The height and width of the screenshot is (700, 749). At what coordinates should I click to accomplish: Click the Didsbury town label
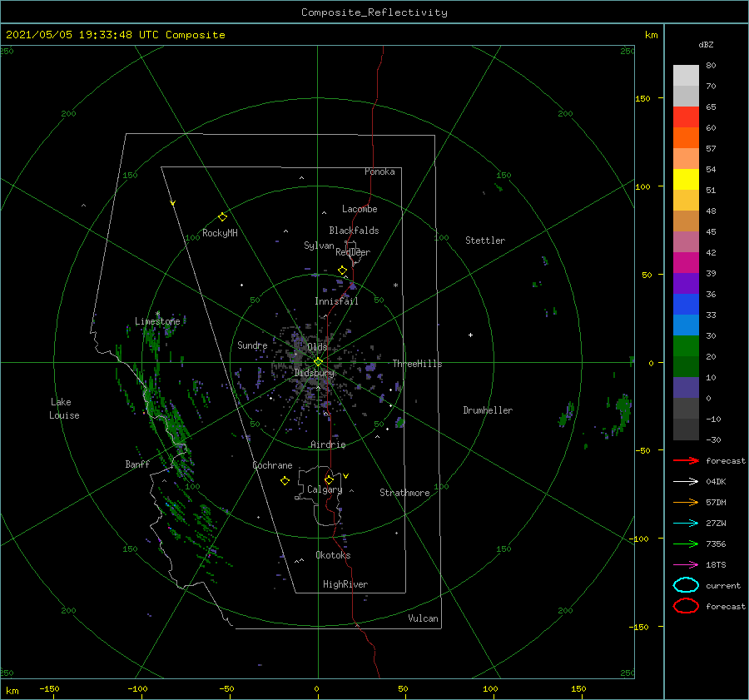point(315,373)
